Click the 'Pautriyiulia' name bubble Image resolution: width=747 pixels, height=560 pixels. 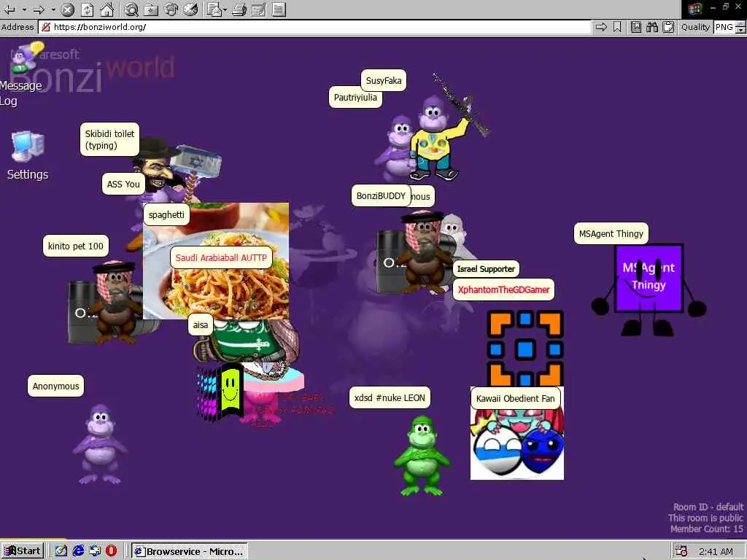pos(355,97)
